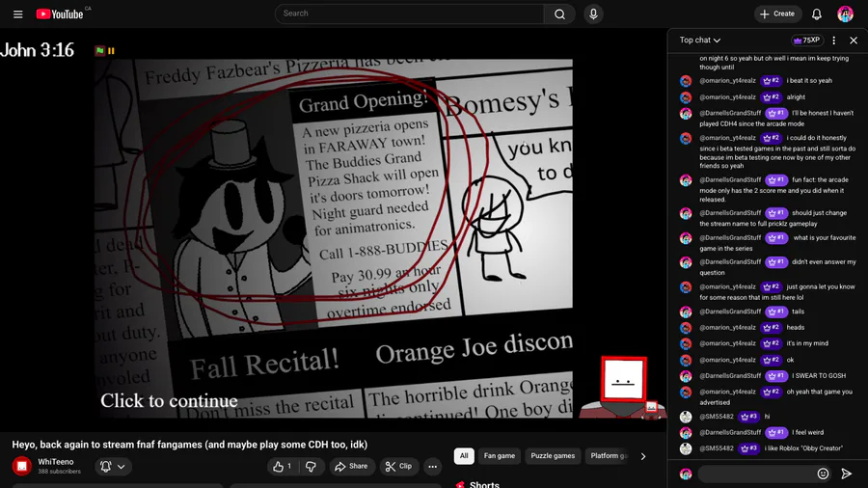Open the 75XP badge
The image size is (868, 488).
[x=807, y=41]
